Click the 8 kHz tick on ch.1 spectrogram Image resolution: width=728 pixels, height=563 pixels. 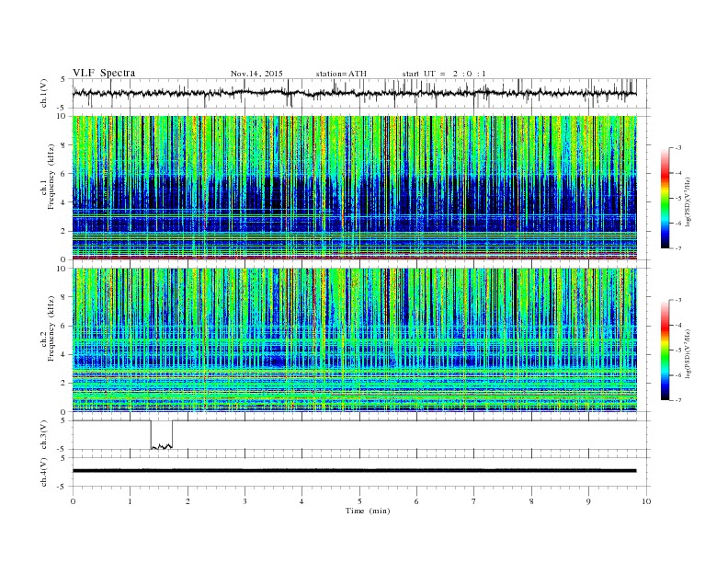[x=64, y=145]
